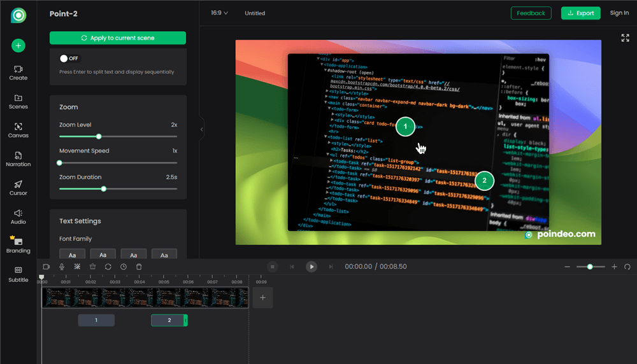Select zoom point 2 on the timeline
This screenshot has width=637, height=364.
169,320
